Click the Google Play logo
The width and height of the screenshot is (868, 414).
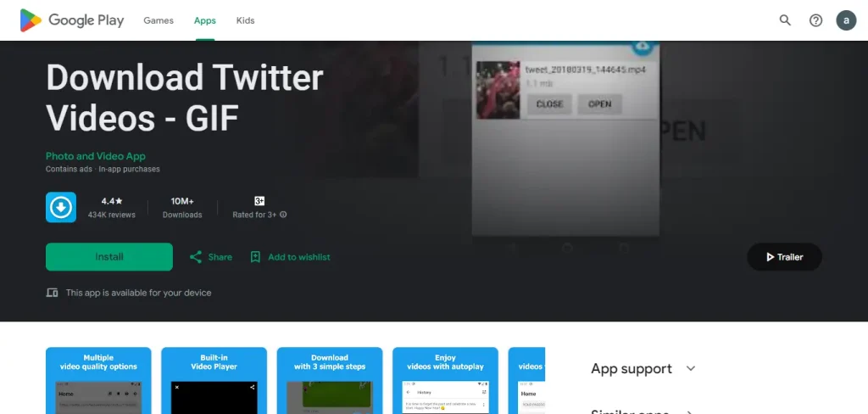pos(72,20)
